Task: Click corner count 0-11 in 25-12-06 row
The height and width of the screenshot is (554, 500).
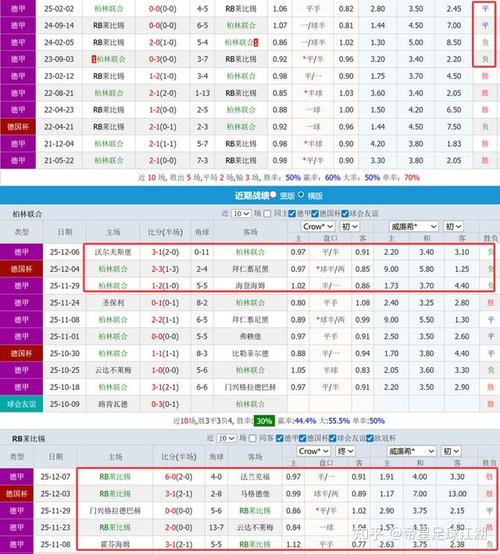Action: (202, 252)
